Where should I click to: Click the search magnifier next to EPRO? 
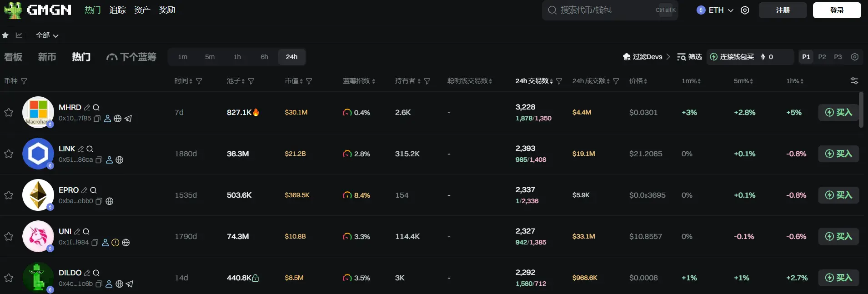click(93, 190)
